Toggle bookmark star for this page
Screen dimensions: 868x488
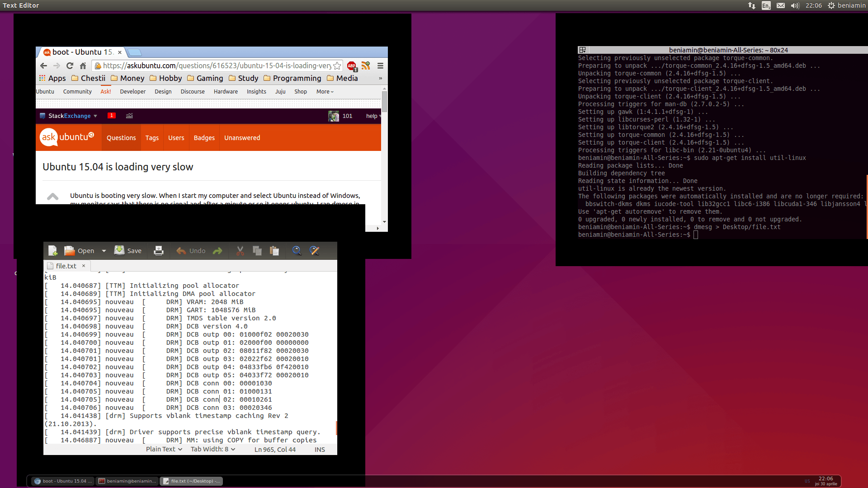coord(337,66)
